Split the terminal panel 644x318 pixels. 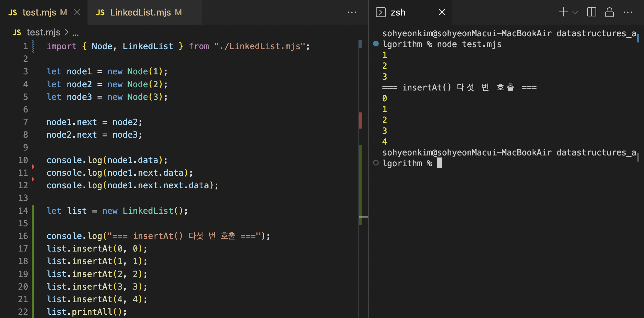point(592,12)
